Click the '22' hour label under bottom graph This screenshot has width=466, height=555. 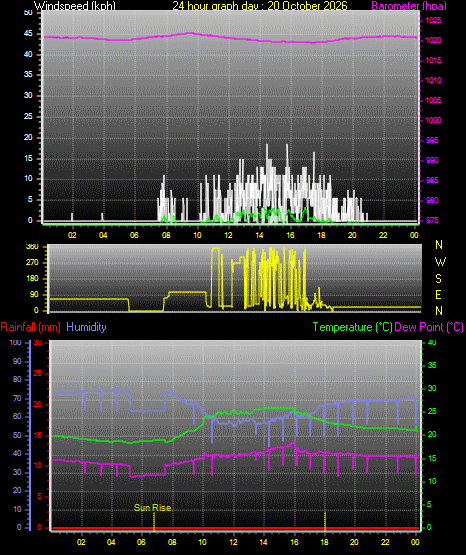click(385, 542)
